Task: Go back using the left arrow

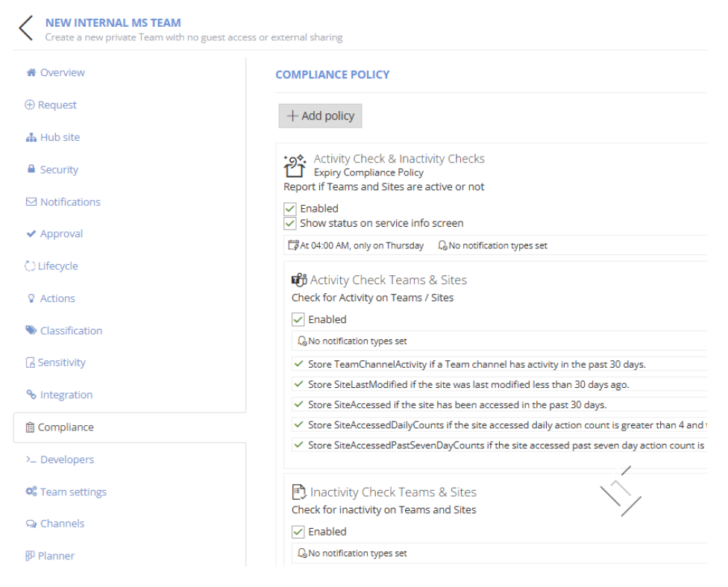Action: pyautogui.click(x=26, y=28)
